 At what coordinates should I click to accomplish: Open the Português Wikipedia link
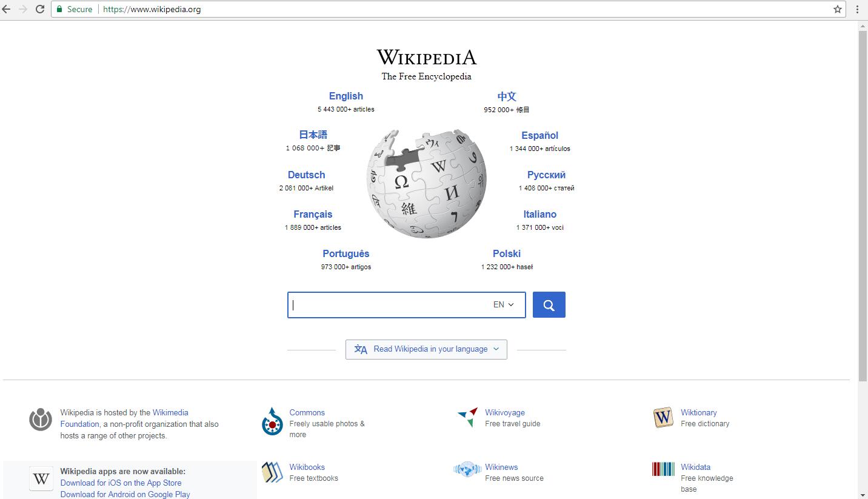click(x=346, y=253)
